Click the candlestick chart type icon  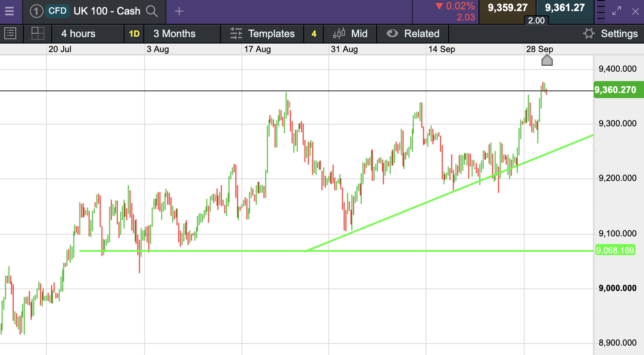(339, 33)
